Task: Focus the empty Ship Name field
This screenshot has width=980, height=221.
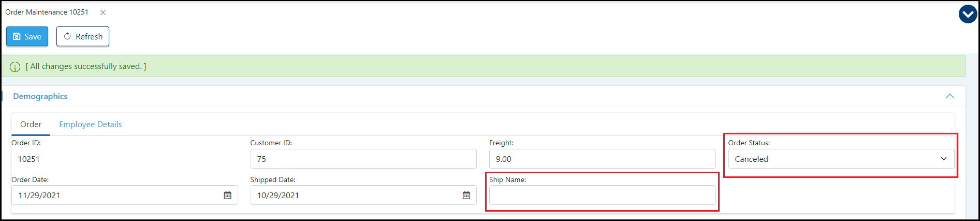Action: pos(602,195)
